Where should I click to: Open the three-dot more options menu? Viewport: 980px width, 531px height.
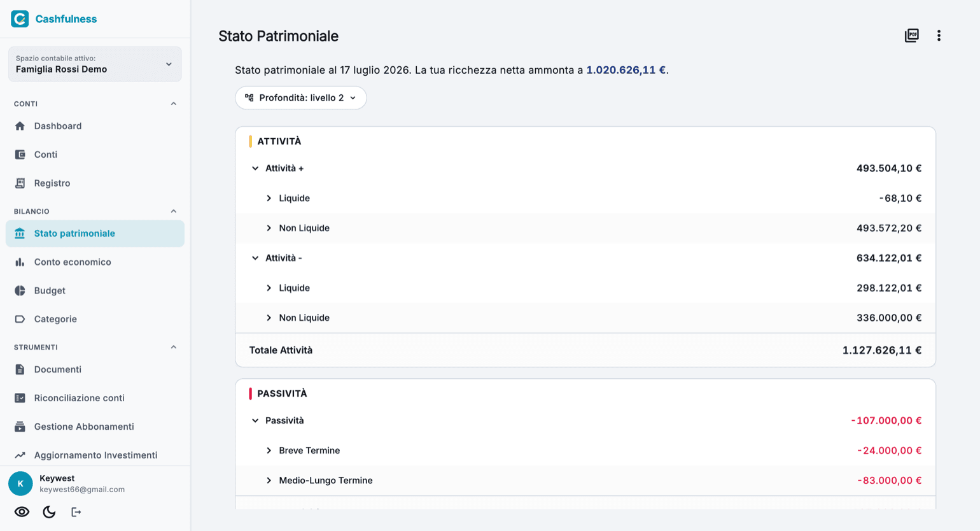click(x=939, y=36)
